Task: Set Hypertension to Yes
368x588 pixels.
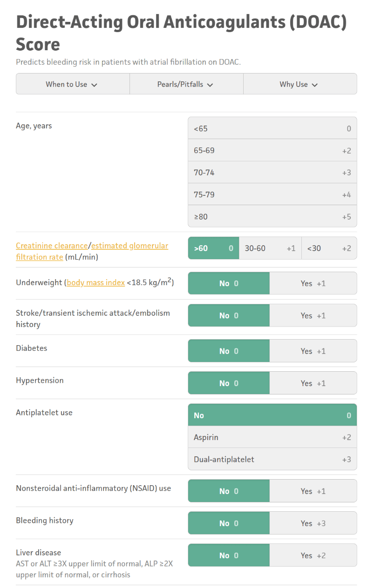Action: click(313, 383)
